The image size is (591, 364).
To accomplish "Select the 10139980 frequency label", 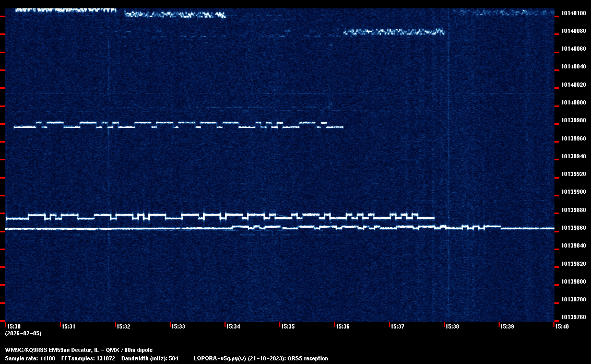I will pyautogui.click(x=573, y=121).
